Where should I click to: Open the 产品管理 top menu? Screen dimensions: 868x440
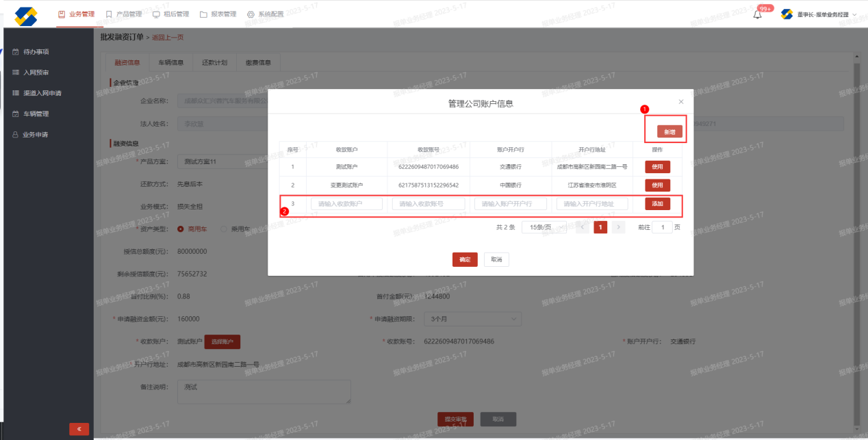tap(123, 14)
